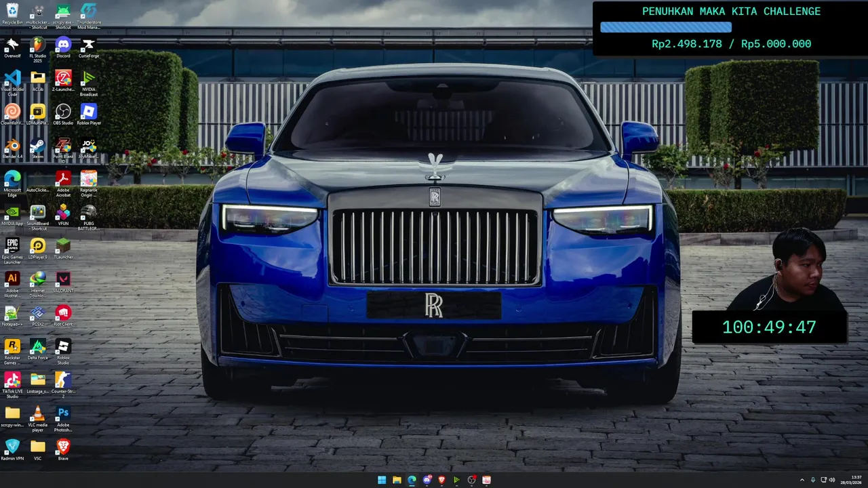Launch the multiclicker shortcut on desktop
Screen dimensions: 868x488
coord(38,12)
